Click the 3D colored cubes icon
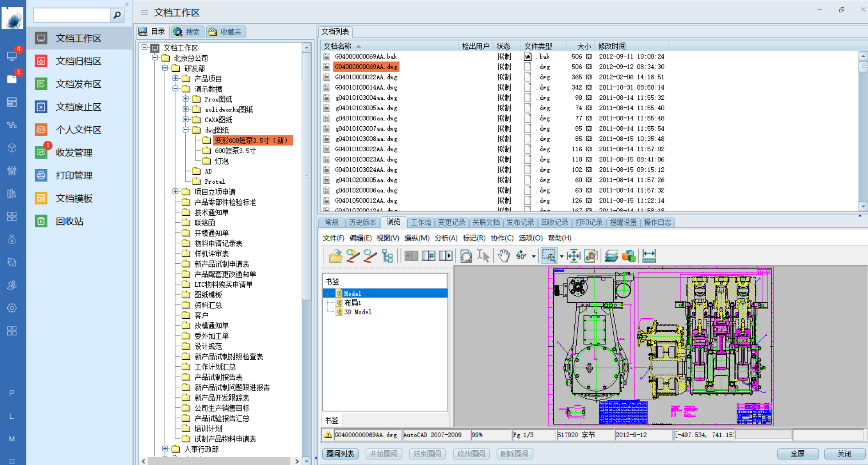The height and width of the screenshot is (465, 868). pyautogui.click(x=629, y=256)
